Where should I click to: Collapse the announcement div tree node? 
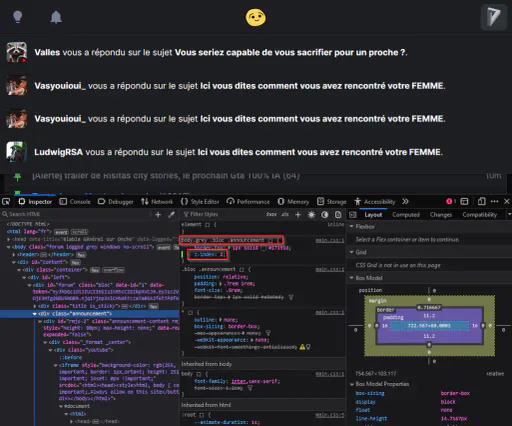coord(35,314)
